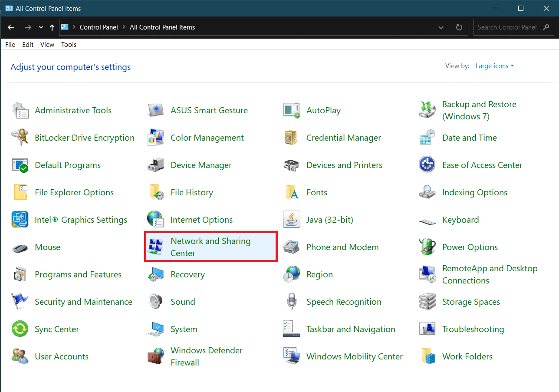The height and width of the screenshot is (392, 559).
Task: Open the File Explorer Options icon
Action: pyautogui.click(x=20, y=192)
